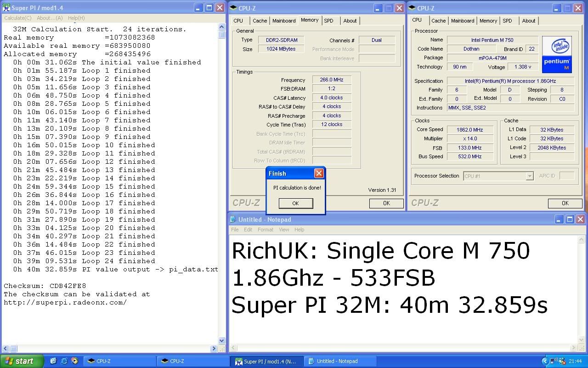
Task: Maximize the Super PI window
Action: (x=209, y=8)
